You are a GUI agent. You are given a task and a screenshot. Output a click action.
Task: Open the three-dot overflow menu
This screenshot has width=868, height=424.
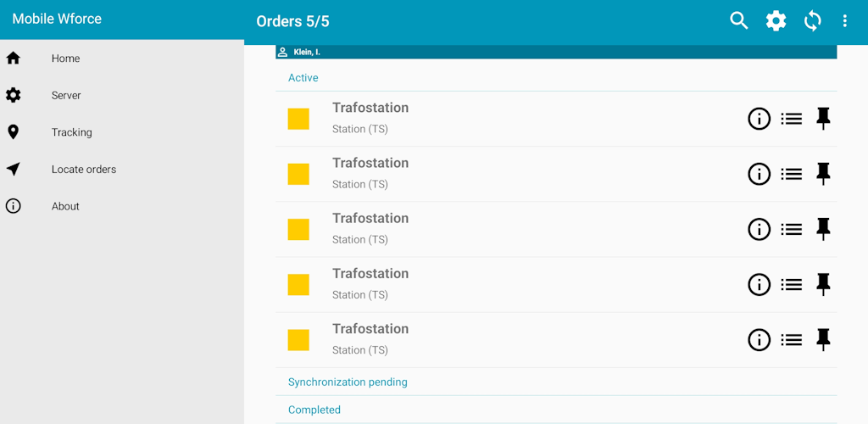click(845, 21)
